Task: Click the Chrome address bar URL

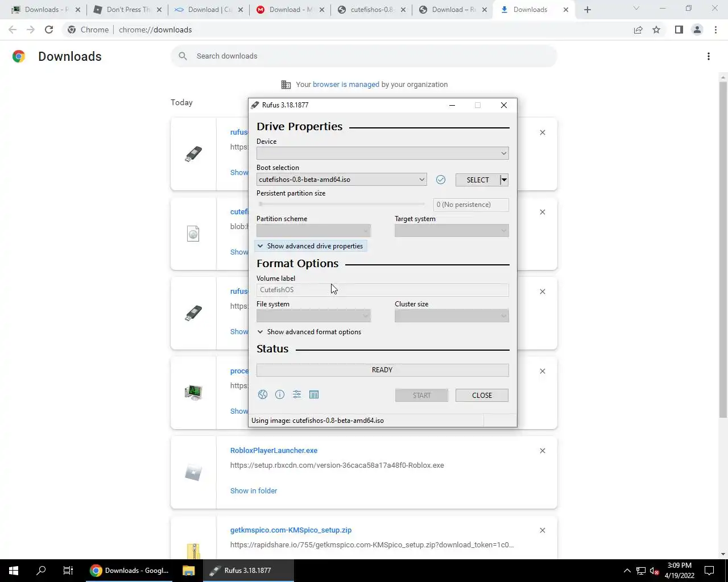Action: coord(155,30)
